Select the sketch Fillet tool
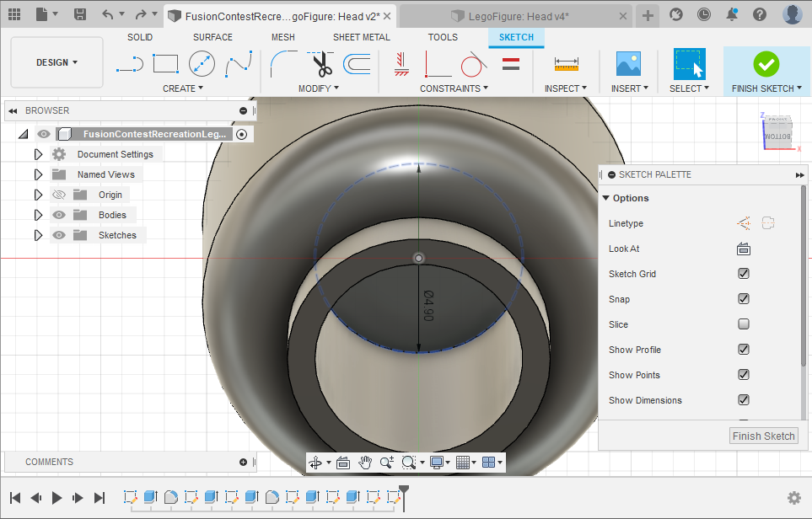Viewport: 812px width, 519px height. click(x=284, y=64)
